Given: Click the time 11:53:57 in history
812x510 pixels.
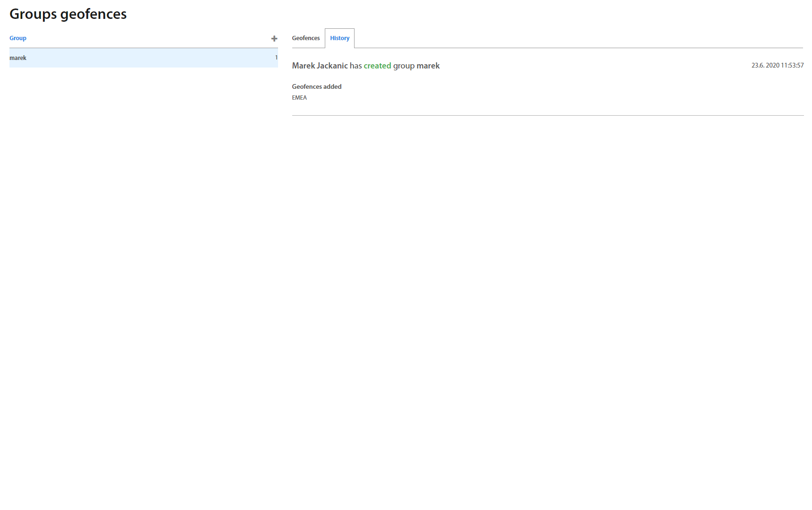Looking at the screenshot, I should [x=792, y=66].
